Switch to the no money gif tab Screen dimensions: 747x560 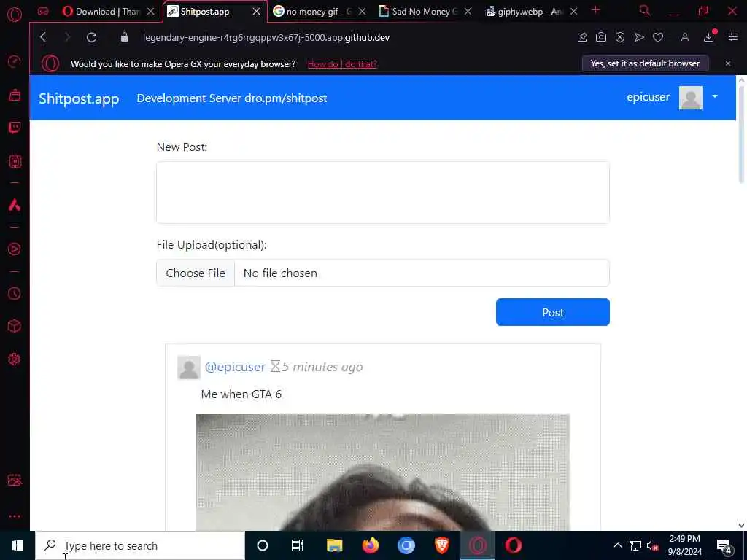(x=312, y=12)
